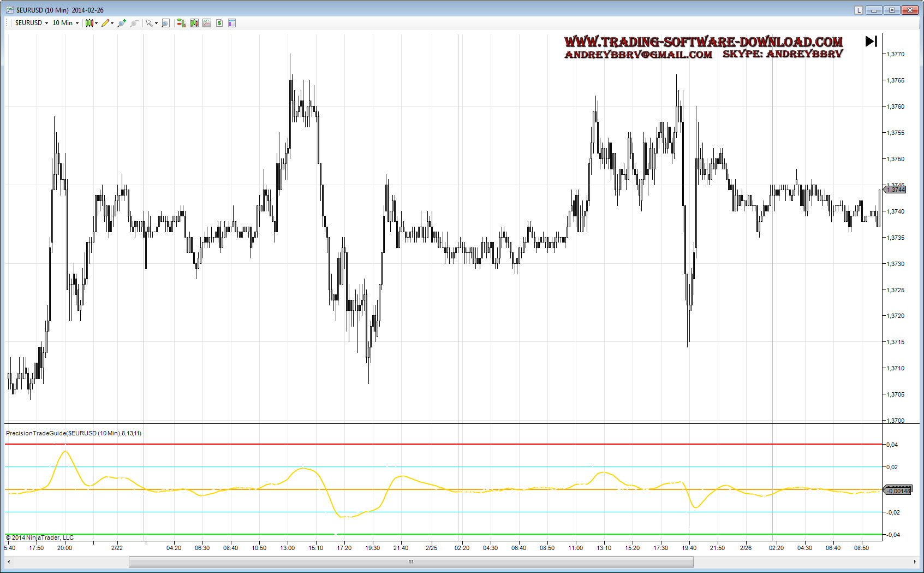Image resolution: width=924 pixels, height=573 pixels.
Task: Click the zoom in magnifier icon
Action: pos(121,23)
